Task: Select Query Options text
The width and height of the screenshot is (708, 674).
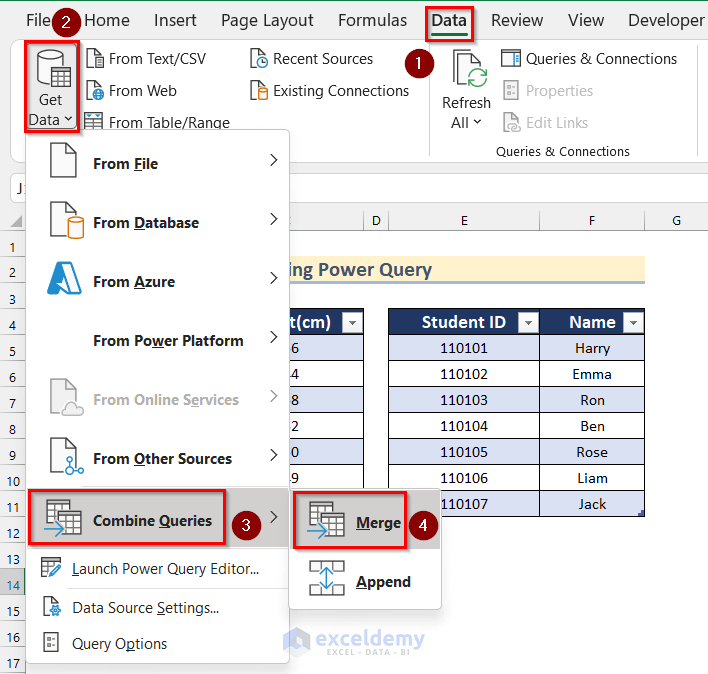Action: [x=120, y=644]
